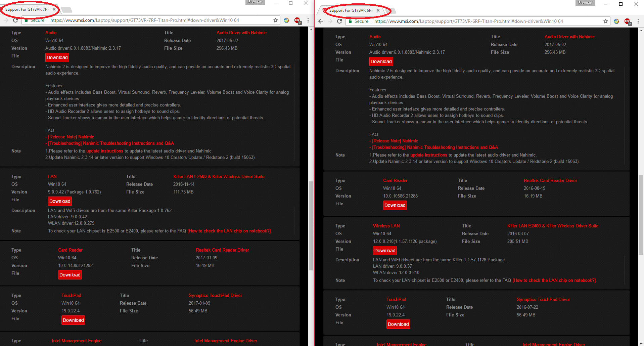Viewport: 644px width, 346px height.
Task: Open Adblock Plus extension in the left window
Action: pos(297,20)
